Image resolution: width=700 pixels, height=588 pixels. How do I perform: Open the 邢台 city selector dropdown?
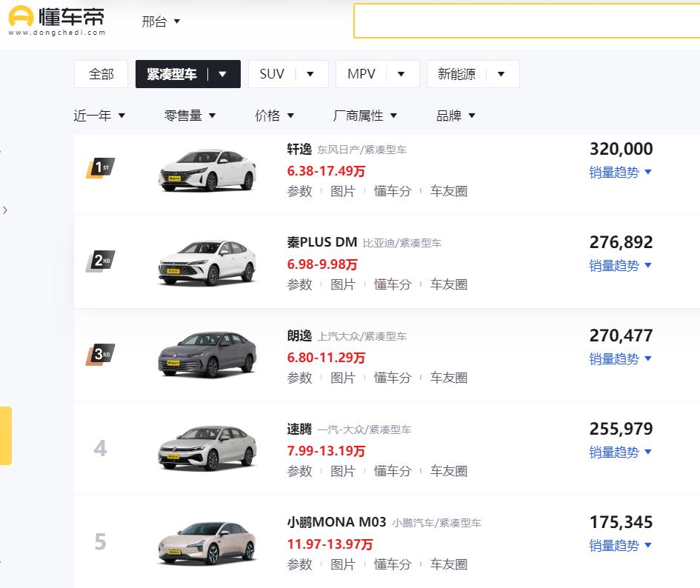pos(160,21)
